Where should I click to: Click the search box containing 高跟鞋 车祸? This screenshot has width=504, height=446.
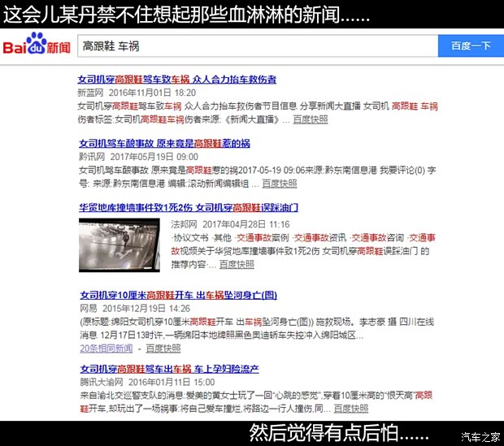click(x=258, y=46)
